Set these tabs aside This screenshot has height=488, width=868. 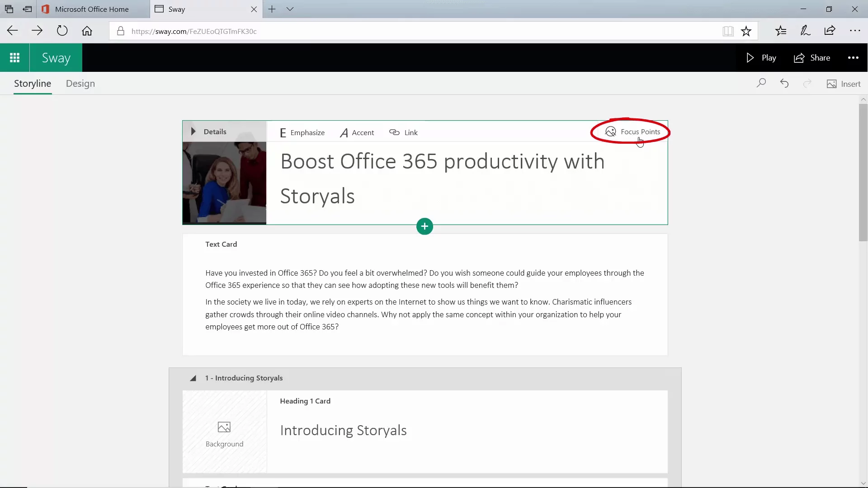[x=27, y=9]
